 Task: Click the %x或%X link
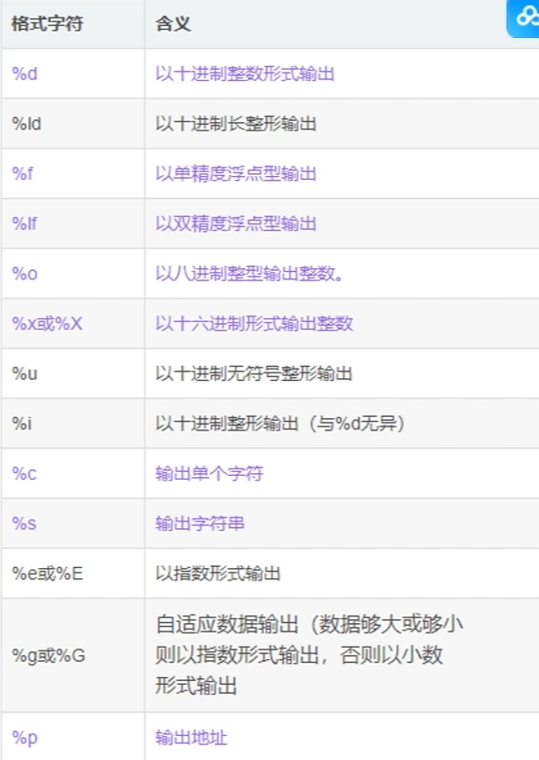(47, 323)
